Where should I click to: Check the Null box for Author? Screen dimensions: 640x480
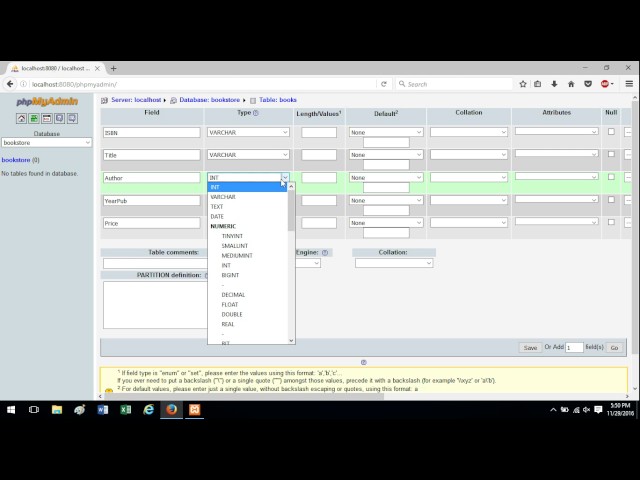click(x=611, y=177)
